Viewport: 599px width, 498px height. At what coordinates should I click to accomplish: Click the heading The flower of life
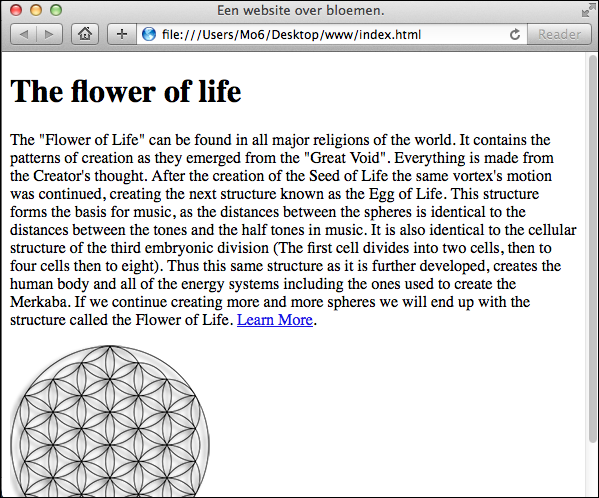pyautogui.click(x=126, y=91)
